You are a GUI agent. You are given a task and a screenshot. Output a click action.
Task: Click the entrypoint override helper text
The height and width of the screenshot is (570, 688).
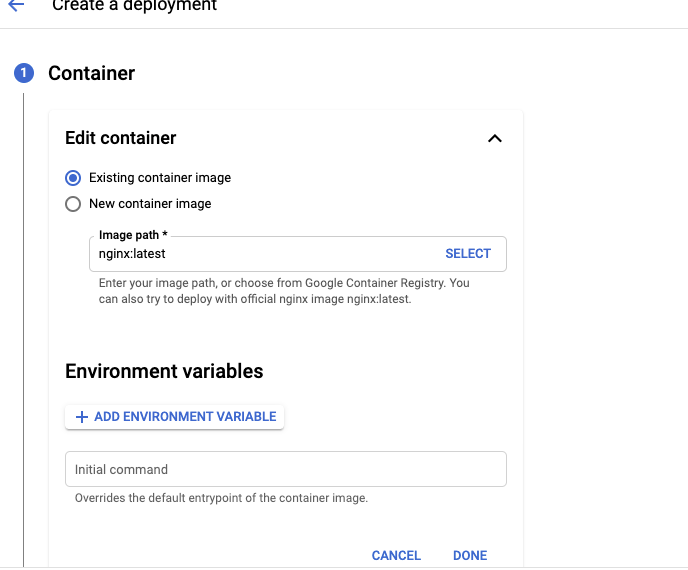tap(221, 498)
